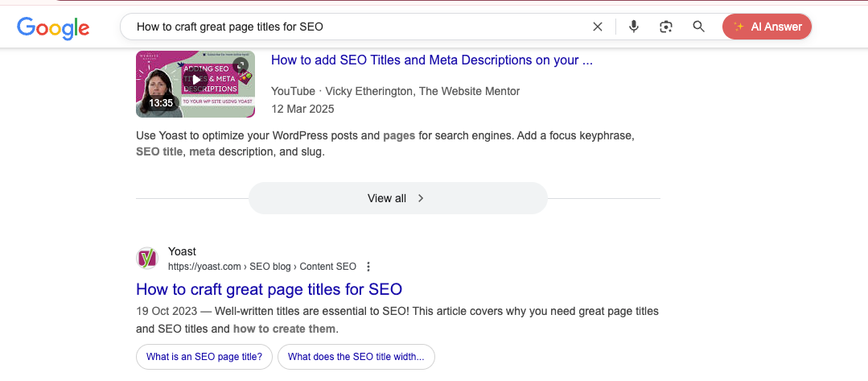Screen dimensions: 868x381
Task: Click the View all button
Action: click(x=397, y=198)
